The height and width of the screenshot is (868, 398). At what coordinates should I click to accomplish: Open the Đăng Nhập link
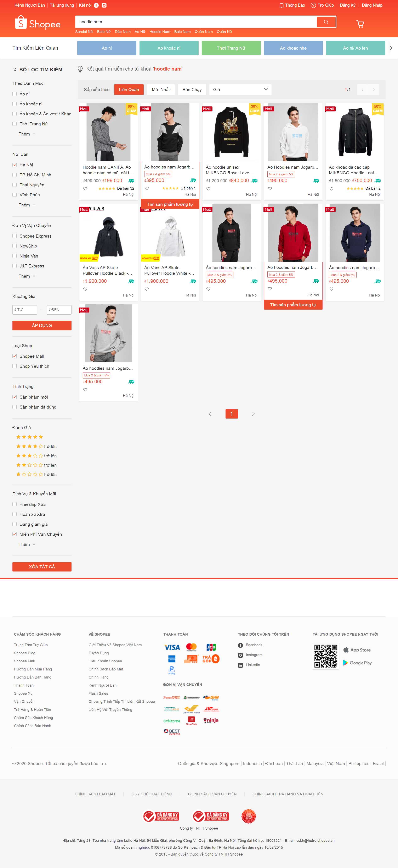(x=372, y=5)
